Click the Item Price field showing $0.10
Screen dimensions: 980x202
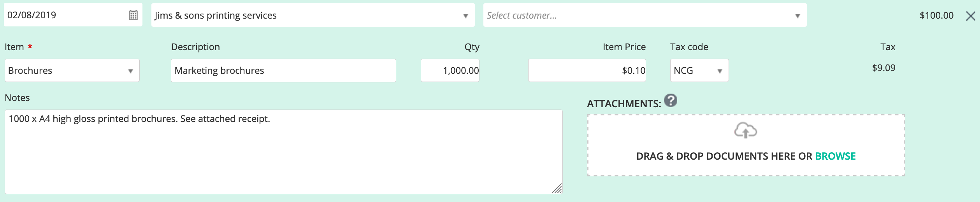[587, 70]
